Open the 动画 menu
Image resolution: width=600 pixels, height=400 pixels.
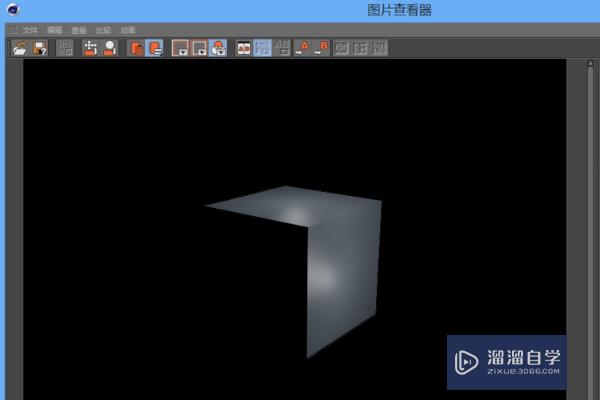(128, 31)
